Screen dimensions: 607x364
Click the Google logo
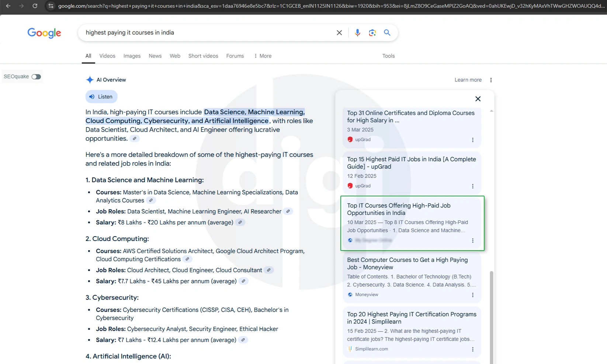[44, 33]
